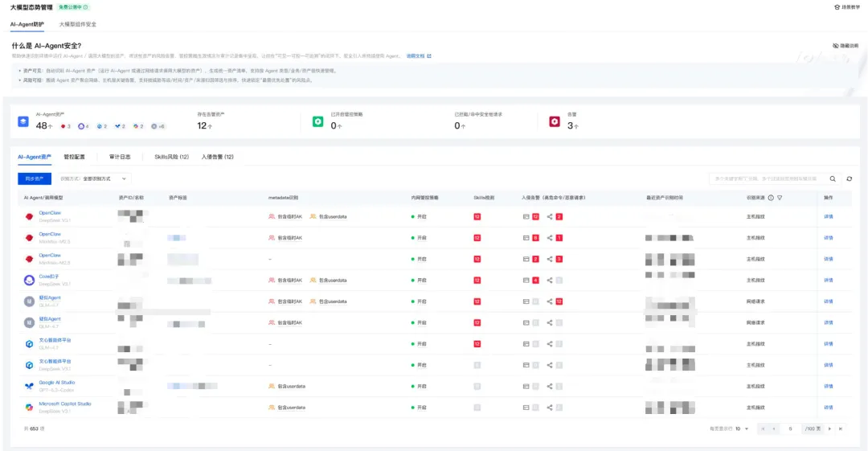Jump to the last page
Image resolution: width=868 pixels, height=451 pixels.
click(841, 428)
